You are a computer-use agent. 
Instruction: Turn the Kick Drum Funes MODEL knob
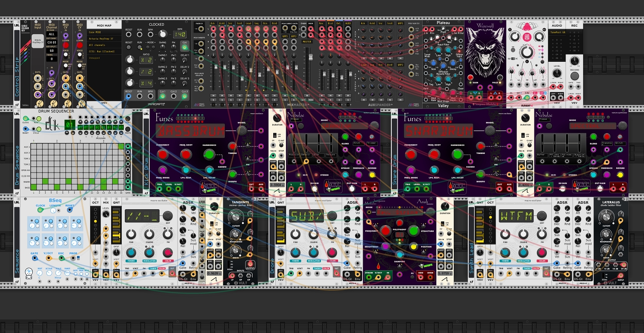click(x=242, y=130)
